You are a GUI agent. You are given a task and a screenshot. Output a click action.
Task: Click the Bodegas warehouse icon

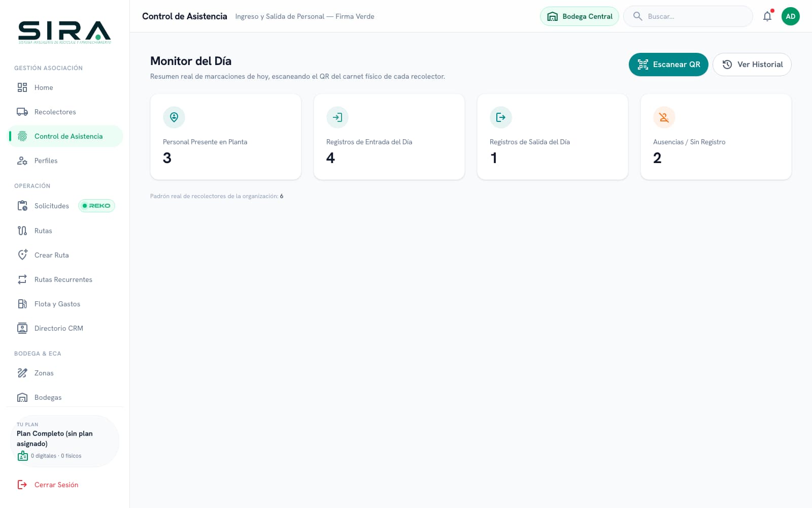(22, 397)
